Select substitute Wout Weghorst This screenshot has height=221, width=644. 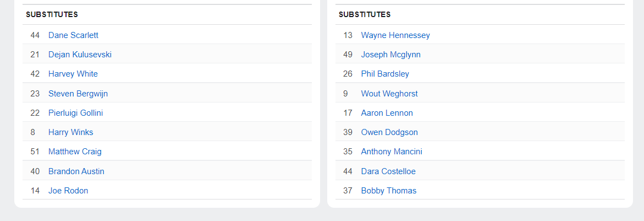pyautogui.click(x=389, y=94)
